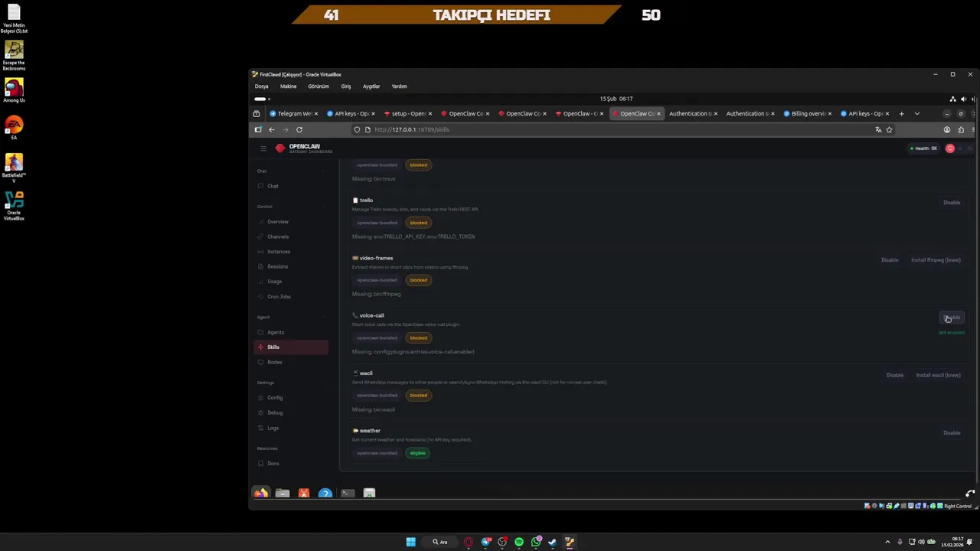Open the browser tab list dropdown arrow
The width and height of the screenshot is (980, 551).
tap(917, 113)
